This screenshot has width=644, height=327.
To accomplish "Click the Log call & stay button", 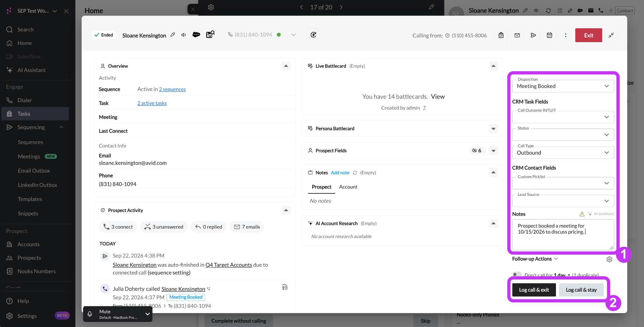I will click(x=581, y=290).
